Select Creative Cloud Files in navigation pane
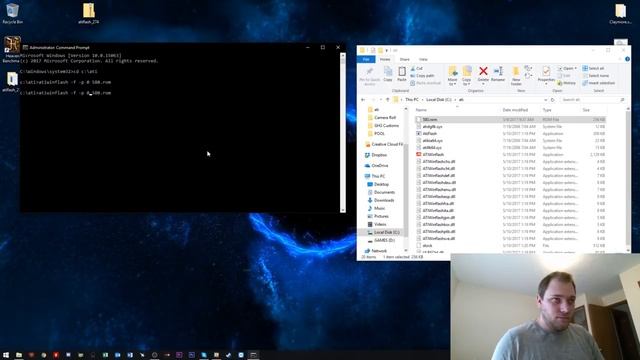The width and height of the screenshot is (640, 360). [x=384, y=144]
